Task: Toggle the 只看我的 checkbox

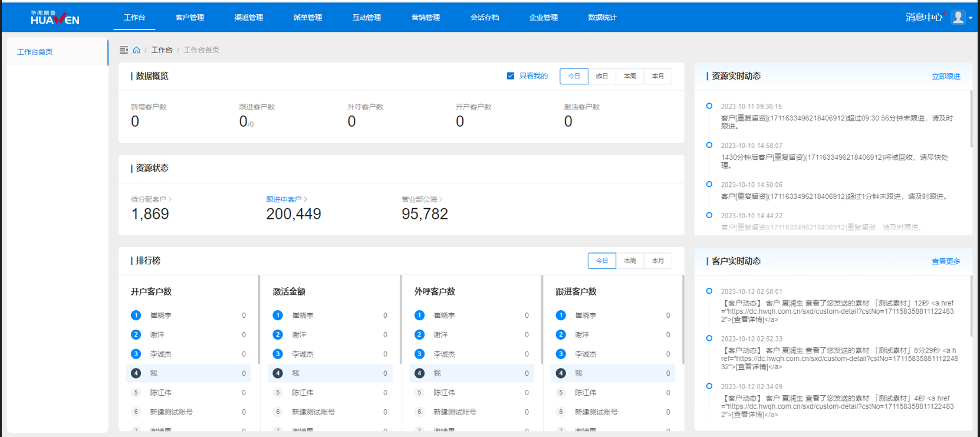Action: point(511,76)
